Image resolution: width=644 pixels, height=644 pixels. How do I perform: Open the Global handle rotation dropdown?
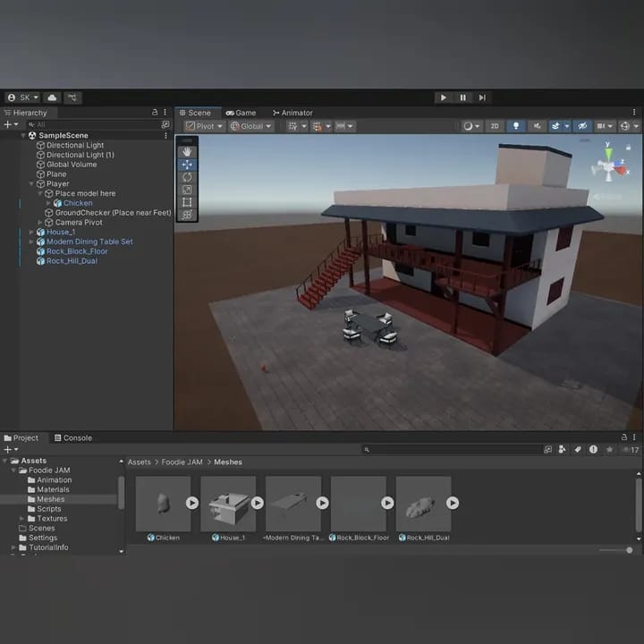tap(251, 126)
